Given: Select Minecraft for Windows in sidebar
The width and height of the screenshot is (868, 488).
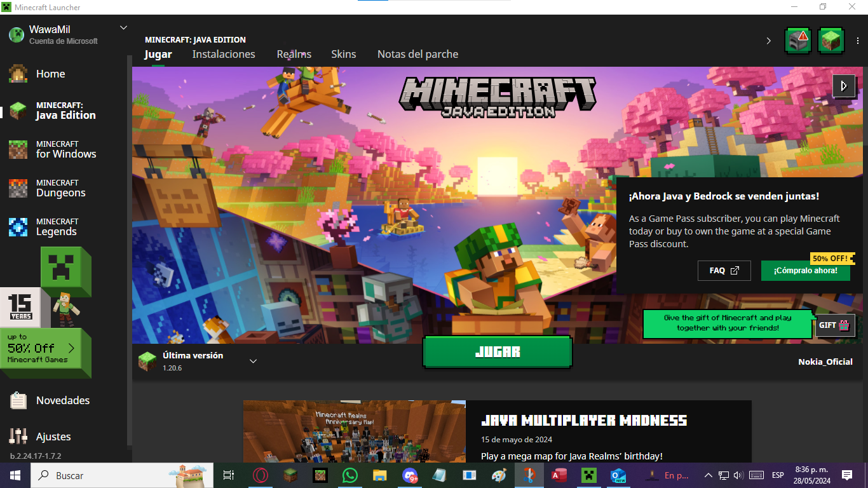Looking at the screenshot, I should tap(65, 149).
